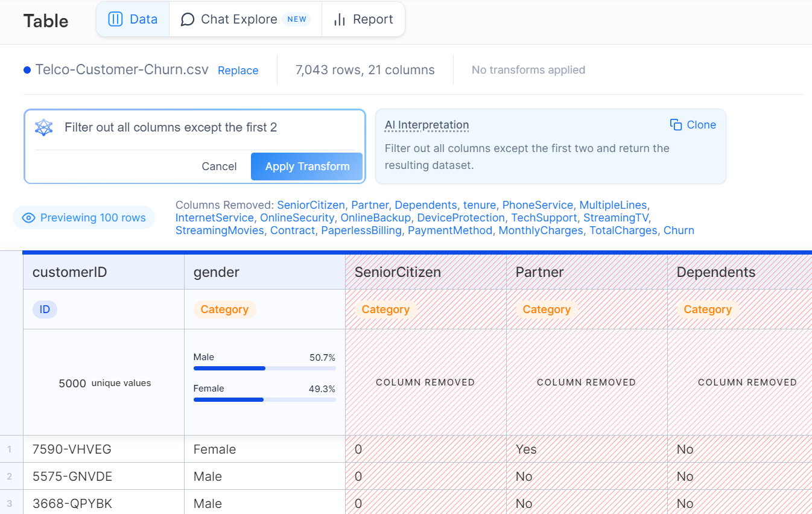Image resolution: width=812 pixels, height=514 pixels.
Task: Click the Female percentage distribution bar
Action: pyautogui.click(x=228, y=399)
